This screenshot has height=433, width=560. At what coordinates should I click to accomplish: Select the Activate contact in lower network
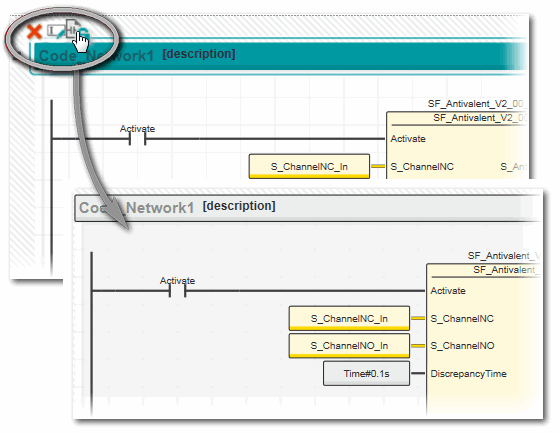click(178, 287)
